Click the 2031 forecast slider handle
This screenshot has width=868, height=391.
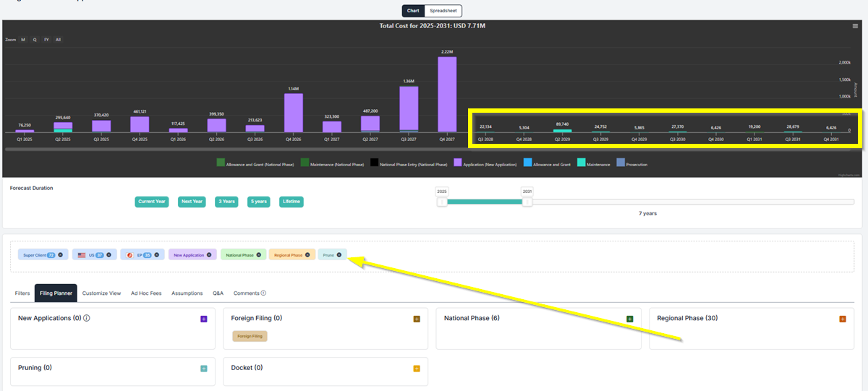click(x=527, y=202)
